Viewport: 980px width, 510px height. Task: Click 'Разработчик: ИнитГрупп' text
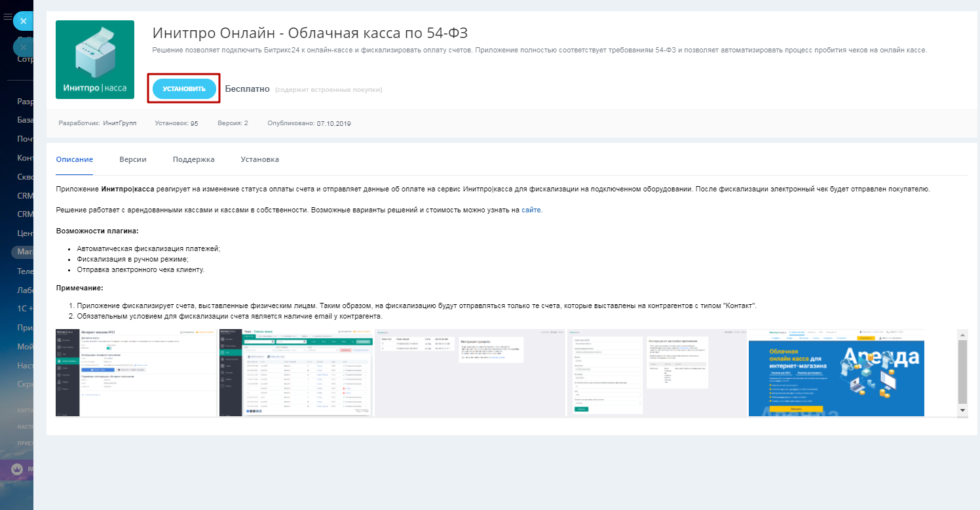click(98, 123)
